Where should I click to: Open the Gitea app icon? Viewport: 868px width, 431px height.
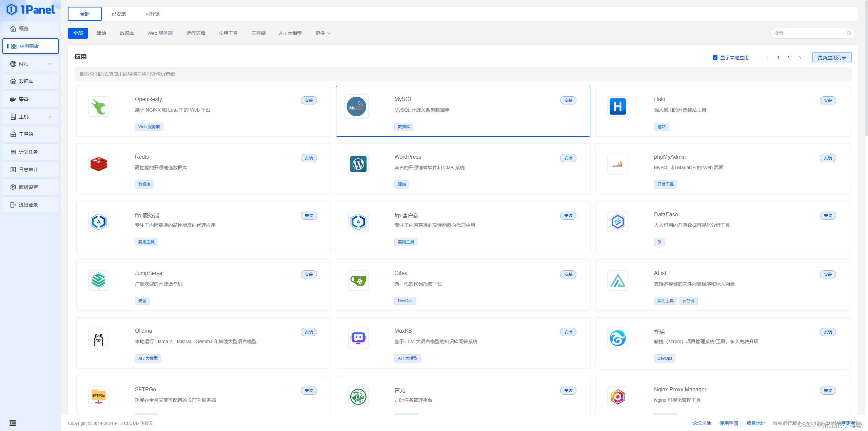358,280
